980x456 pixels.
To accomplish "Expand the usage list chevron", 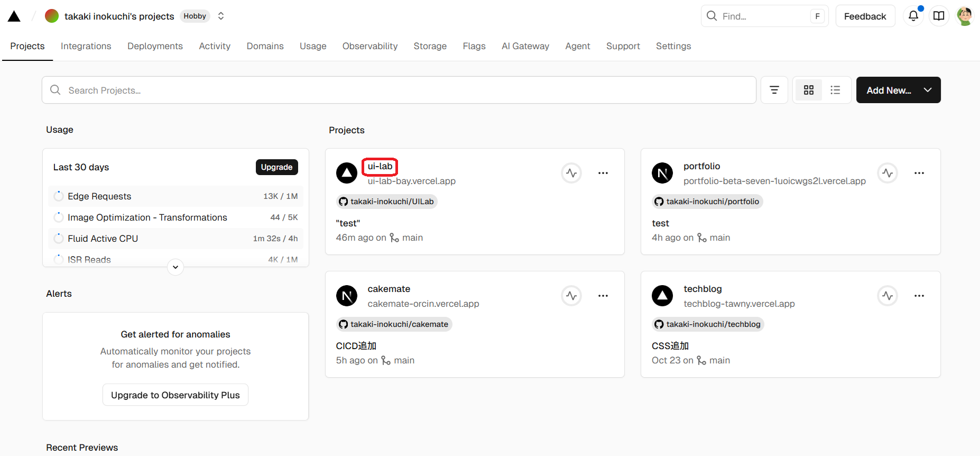I will click(175, 267).
